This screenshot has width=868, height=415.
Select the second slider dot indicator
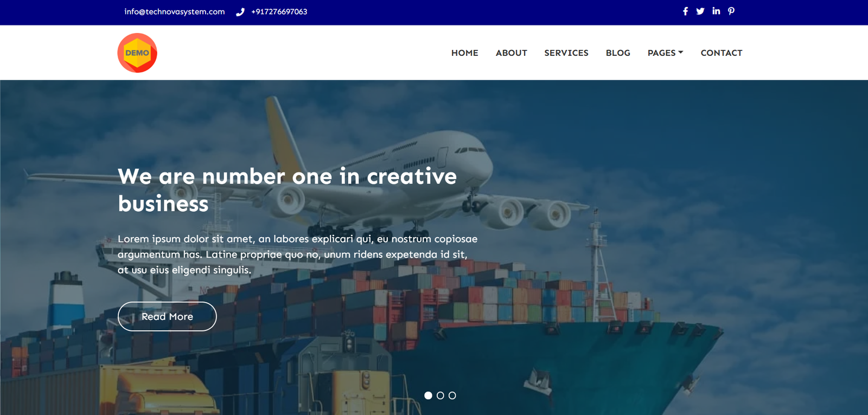[440, 395]
